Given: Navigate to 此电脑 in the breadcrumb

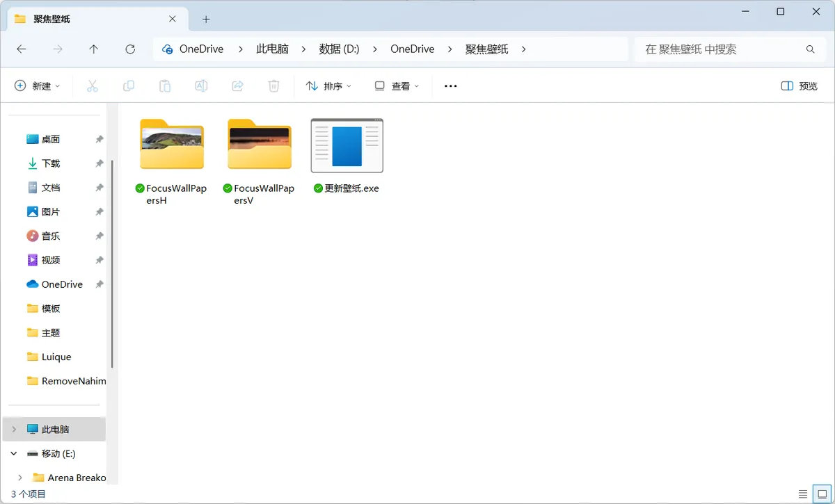Looking at the screenshot, I should pos(272,49).
